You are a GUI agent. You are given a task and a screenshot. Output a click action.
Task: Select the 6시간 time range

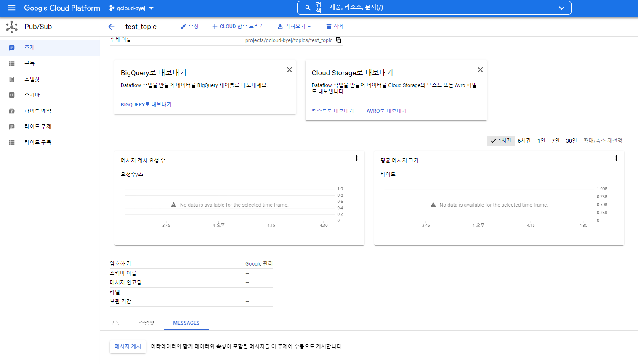tap(524, 141)
